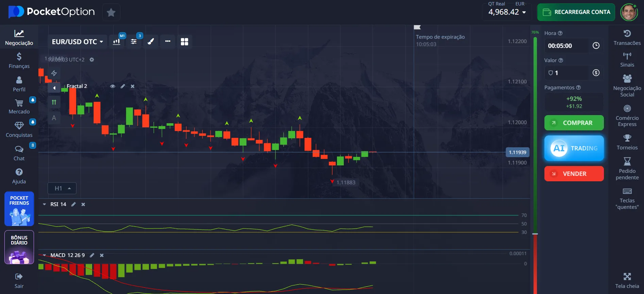This screenshot has width=644, height=294.
Task: Open the multi-chart grid layout
Action: tap(185, 41)
